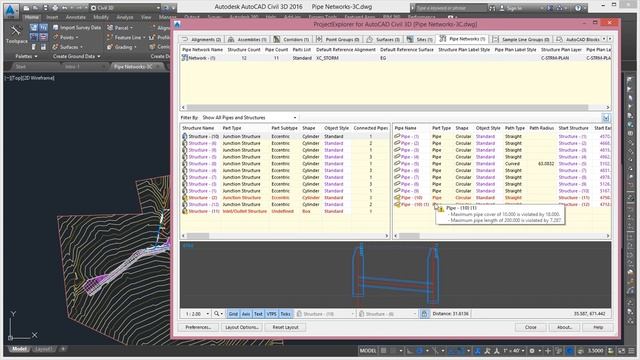Open the Modify ribbon tab
640x360 pixels.
point(101,17)
